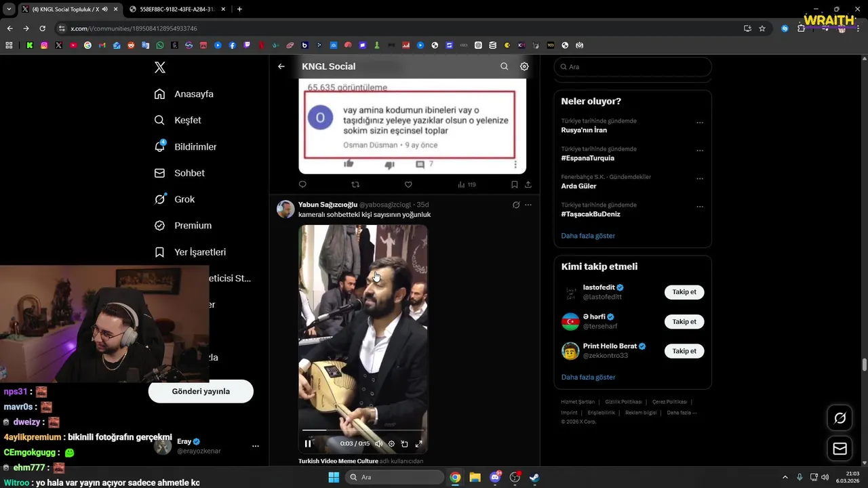This screenshot has width=868, height=488.
Task: Reply to the Osman Düsman screenshot post
Action: [302, 184]
